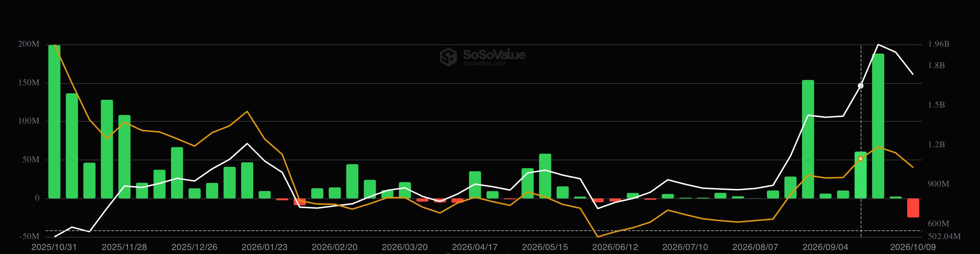Click the 502.04M right axis value
The height and width of the screenshot is (254, 980).
944,237
